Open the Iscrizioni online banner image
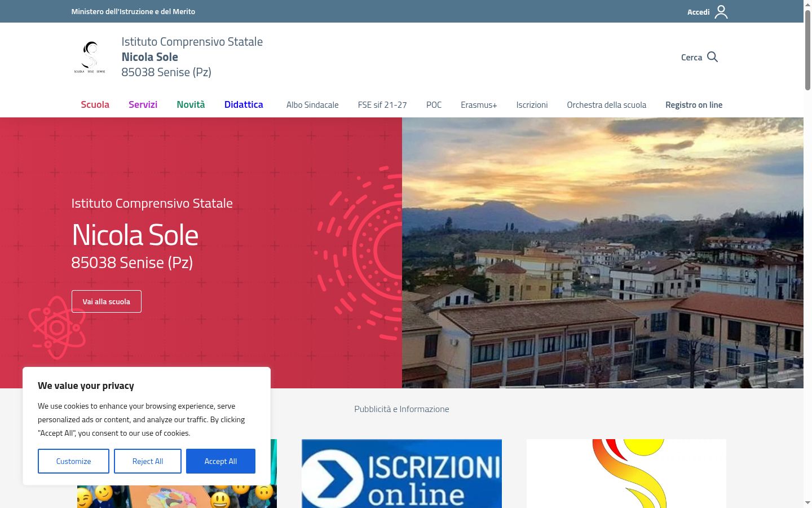The width and height of the screenshot is (812, 508). point(401,474)
